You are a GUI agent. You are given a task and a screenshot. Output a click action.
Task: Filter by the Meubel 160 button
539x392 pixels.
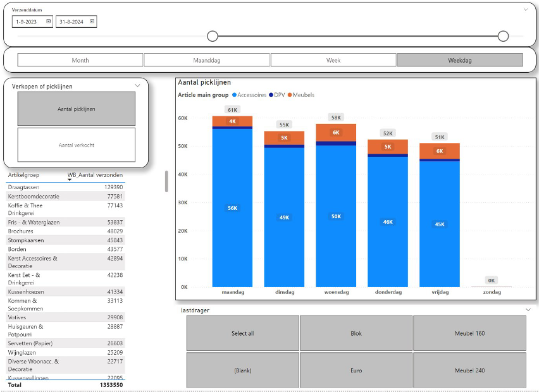click(469, 333)
